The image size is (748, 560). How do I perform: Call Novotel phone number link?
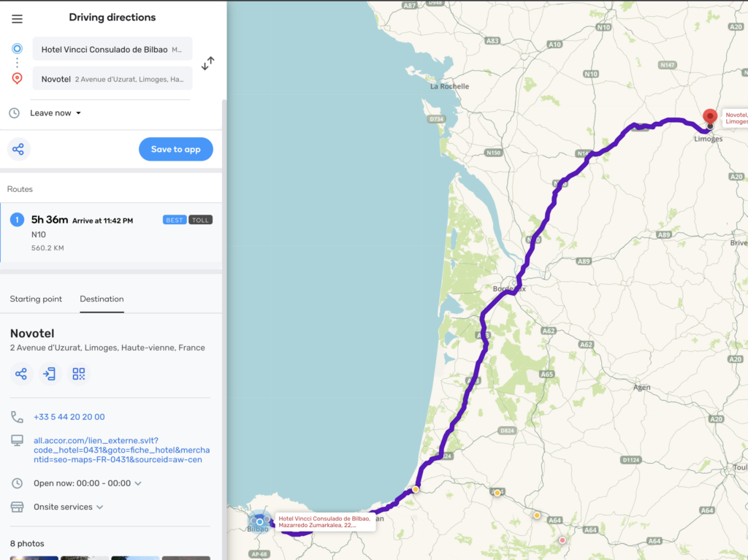click(x=69, y=417)
